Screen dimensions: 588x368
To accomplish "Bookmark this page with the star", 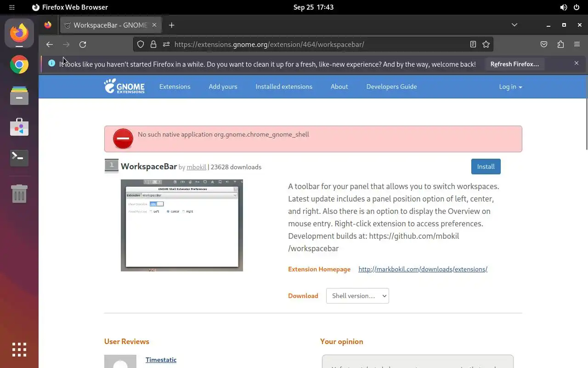I will (486, 45).
